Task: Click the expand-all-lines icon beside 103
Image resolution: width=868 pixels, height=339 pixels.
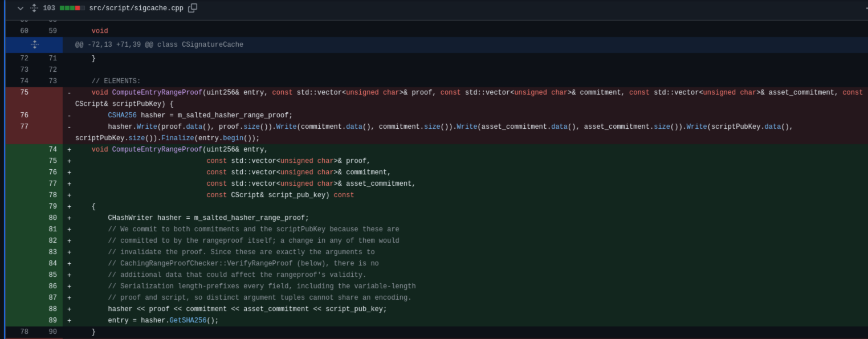Action: point(34,8)
